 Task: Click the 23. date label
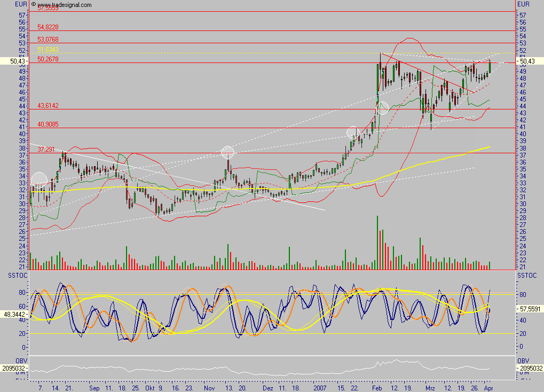(x=189, y=388)
